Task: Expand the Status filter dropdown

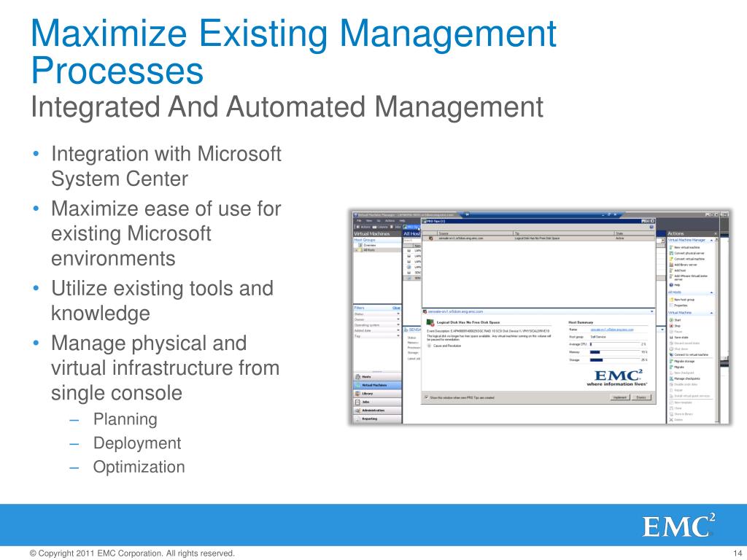Action: tap(398, 314)
